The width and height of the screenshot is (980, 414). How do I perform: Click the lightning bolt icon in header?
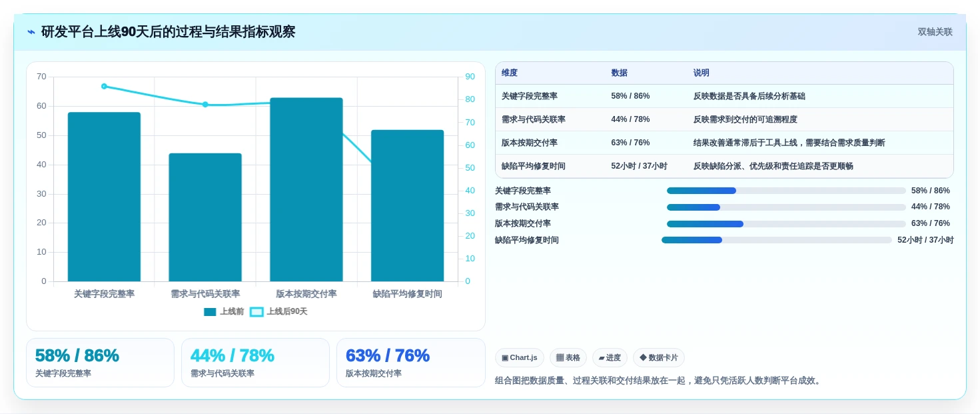(31, 32)
